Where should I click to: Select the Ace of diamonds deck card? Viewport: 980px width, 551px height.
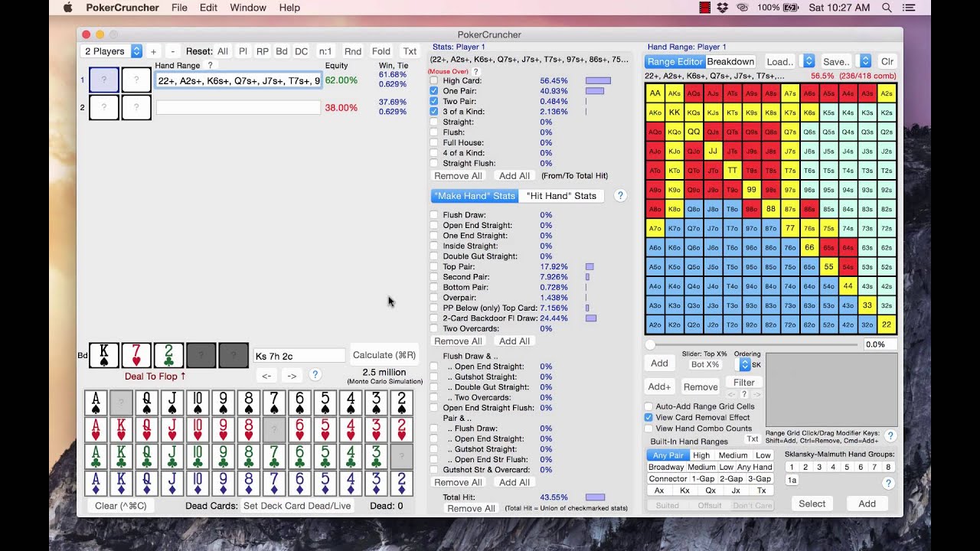(96, 484)
